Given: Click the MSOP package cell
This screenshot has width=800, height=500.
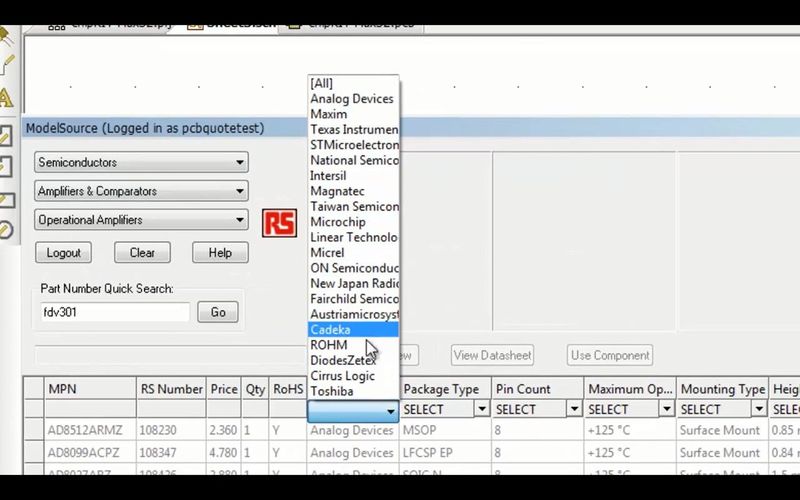Looking at the screenshot, I should (x=445, y=430).
